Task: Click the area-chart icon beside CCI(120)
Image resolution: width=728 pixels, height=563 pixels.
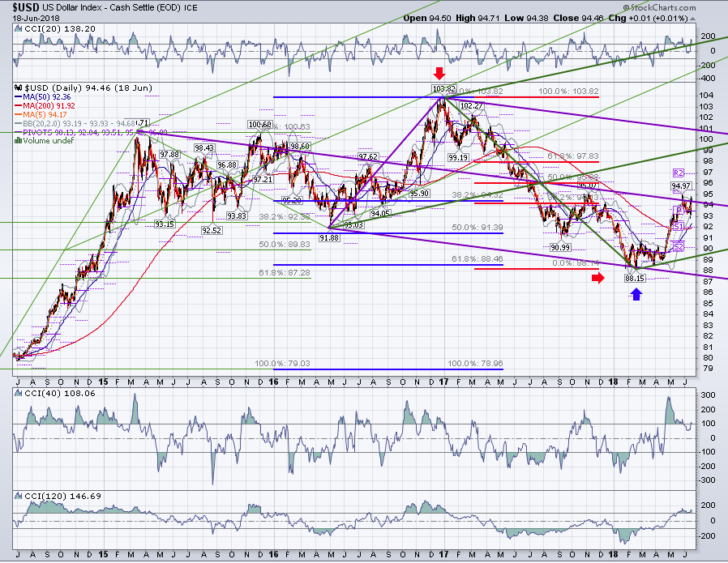Action: click(19, 497)
